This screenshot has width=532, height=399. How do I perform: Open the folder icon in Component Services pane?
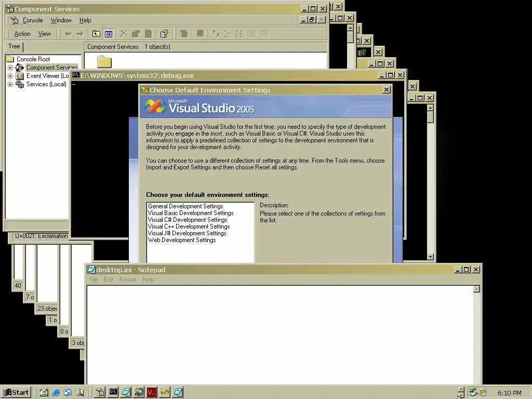(x=104, y=62)
